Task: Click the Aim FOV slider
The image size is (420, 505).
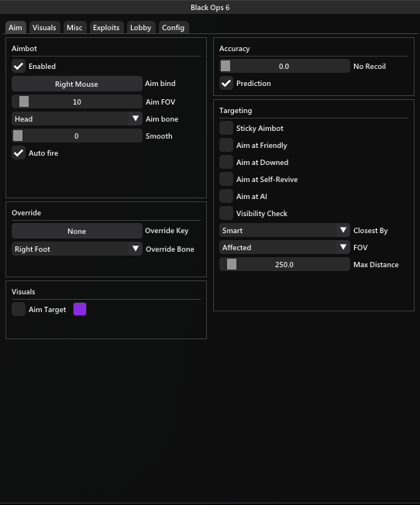Action: (77, 101)
